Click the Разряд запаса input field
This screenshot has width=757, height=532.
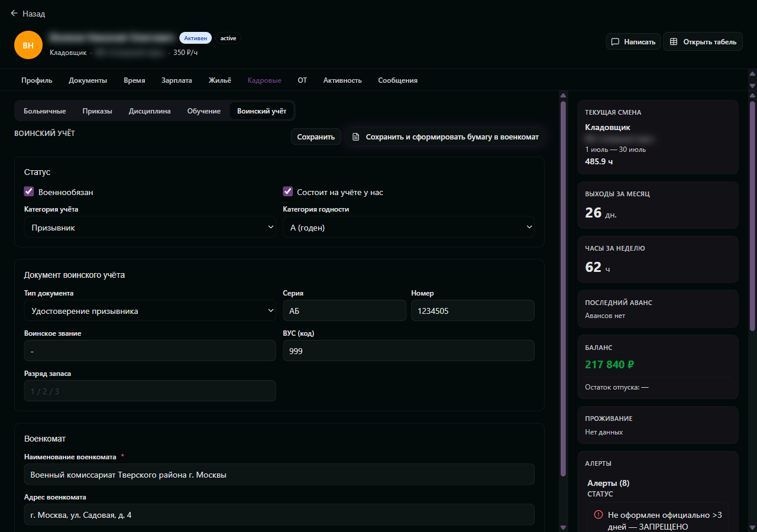click(x=150, y=391)
